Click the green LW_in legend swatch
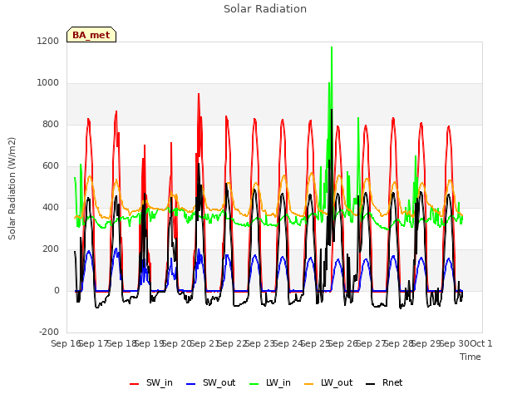This screenshot has width=532, height=399. (x=254, y=384)
